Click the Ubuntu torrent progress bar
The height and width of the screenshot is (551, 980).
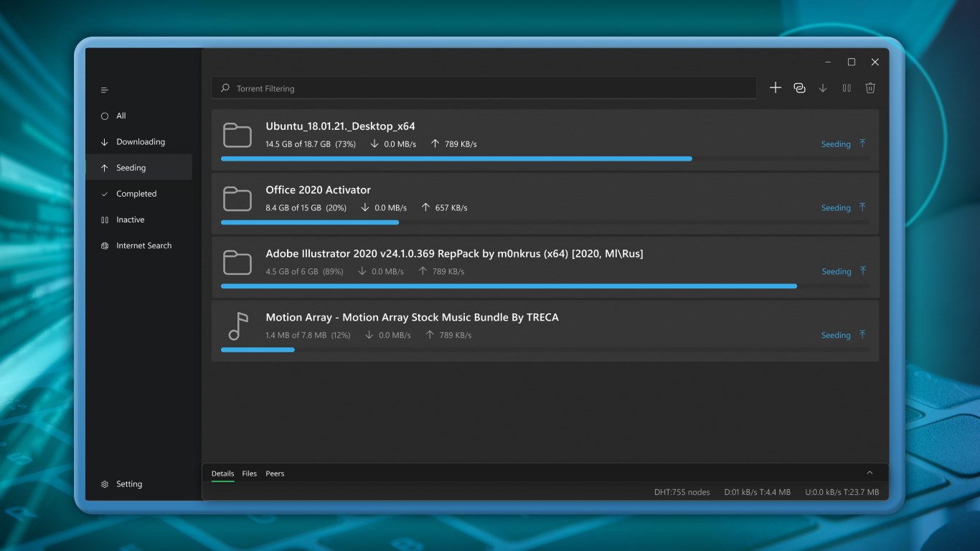pos(545,159)
